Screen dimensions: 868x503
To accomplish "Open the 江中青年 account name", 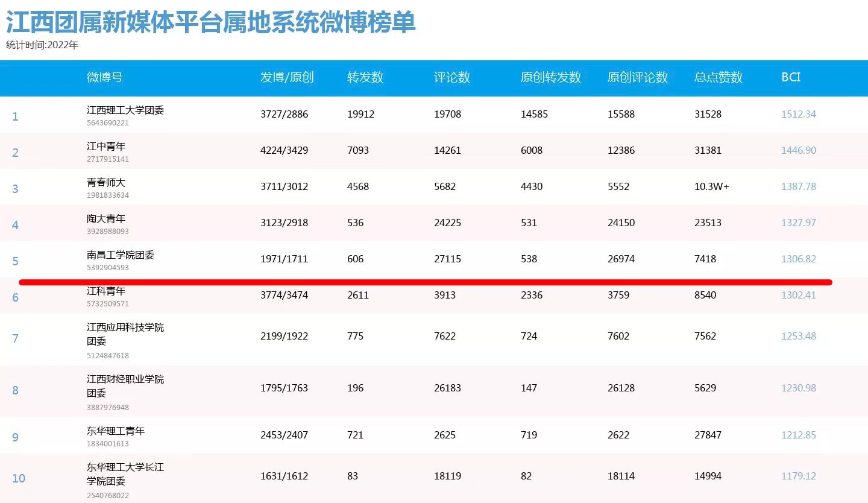I will click(106, 147).
